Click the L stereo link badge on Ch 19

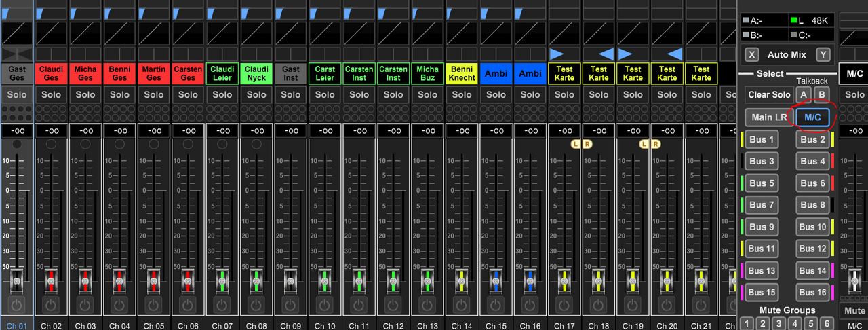click(645, 144)
